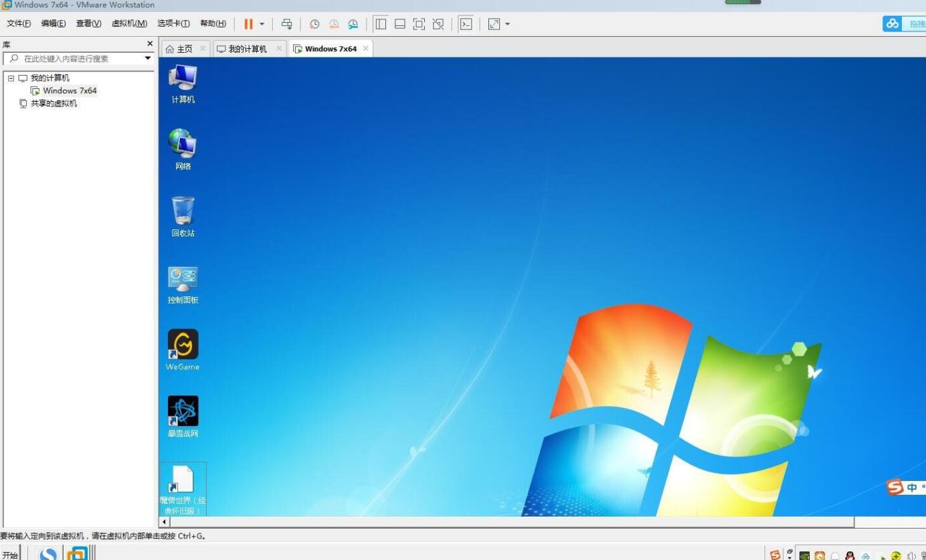The width and height of the screenshot is (926, 560).
Task: Click the WeGame desktop shortcut
Action: point(183,350)
